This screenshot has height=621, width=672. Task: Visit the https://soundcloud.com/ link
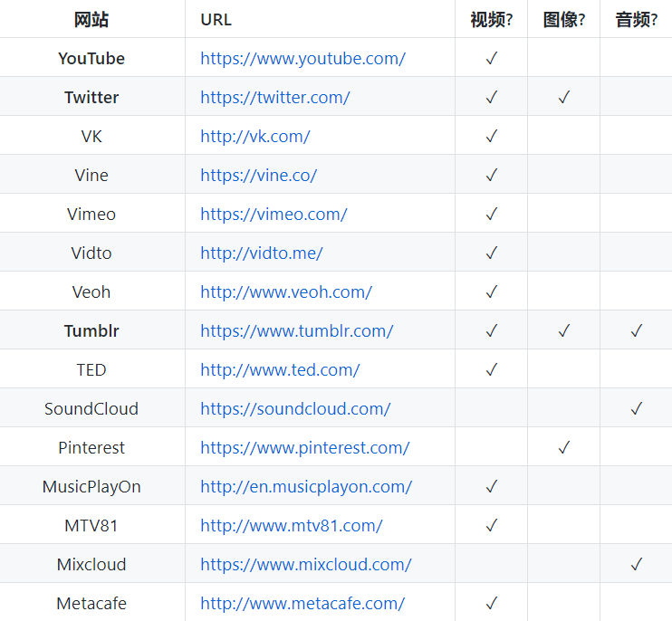(x=295, y=409)
